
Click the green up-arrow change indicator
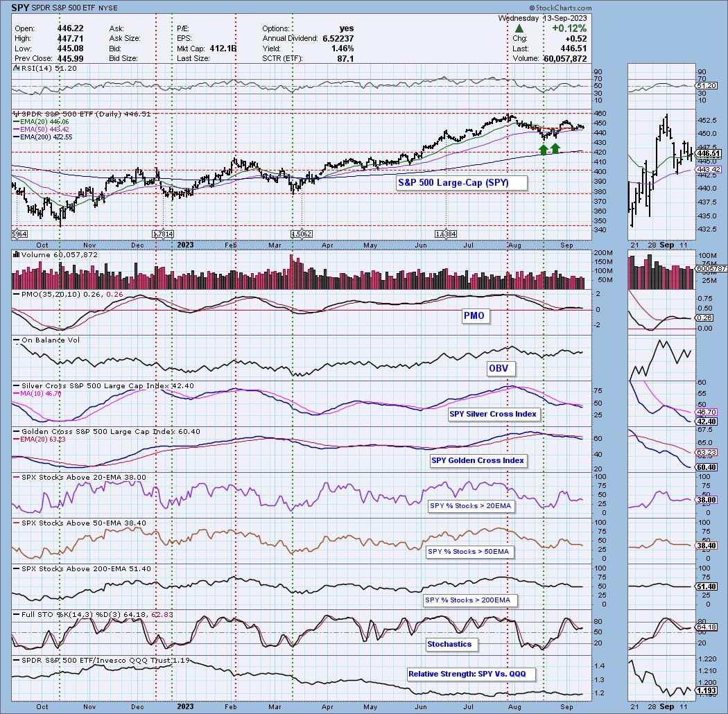point(519,29)
